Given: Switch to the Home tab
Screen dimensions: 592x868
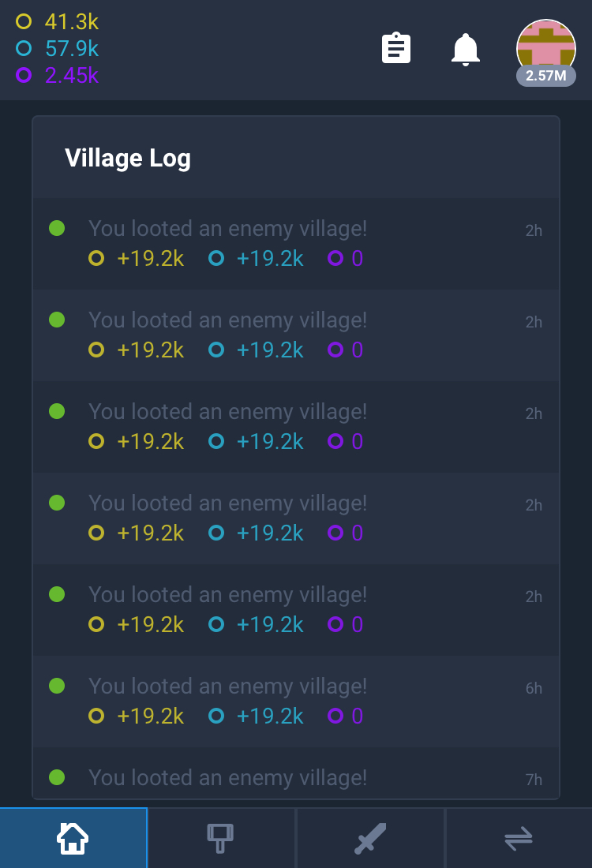Looking at the screenshot, I should 73,838.
